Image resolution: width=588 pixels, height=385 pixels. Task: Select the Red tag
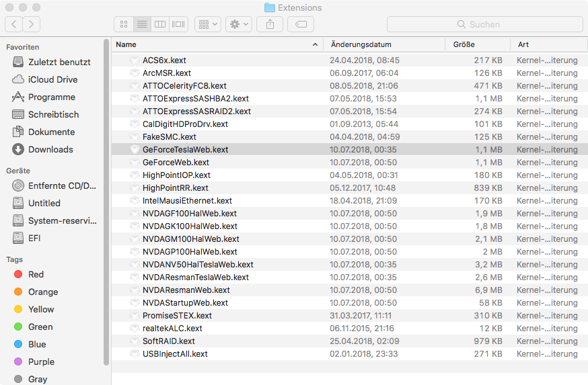coord(29,274)
